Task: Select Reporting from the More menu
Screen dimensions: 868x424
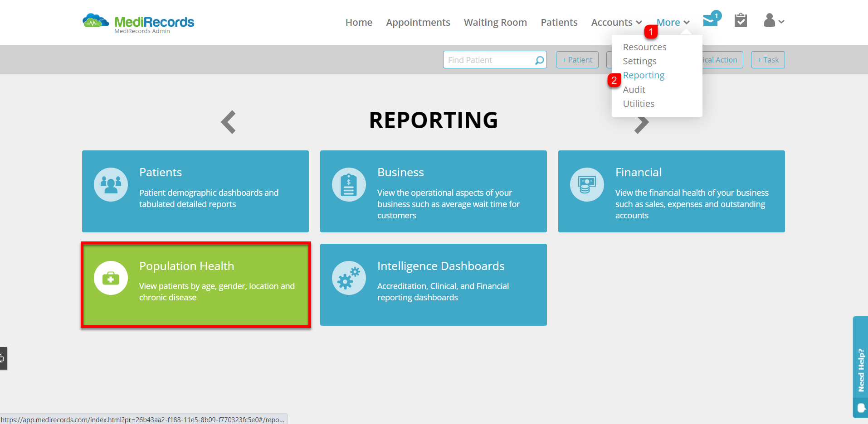Action: click(644, 75)
